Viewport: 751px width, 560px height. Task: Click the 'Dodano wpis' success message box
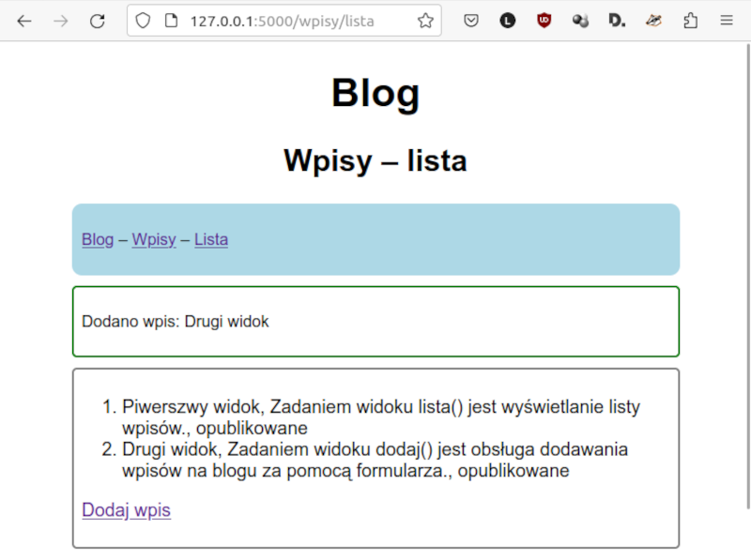click(375, 321)
